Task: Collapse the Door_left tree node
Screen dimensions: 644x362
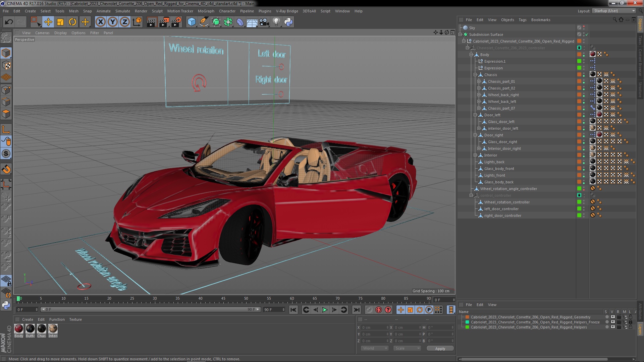Action: tap(475, 115)
